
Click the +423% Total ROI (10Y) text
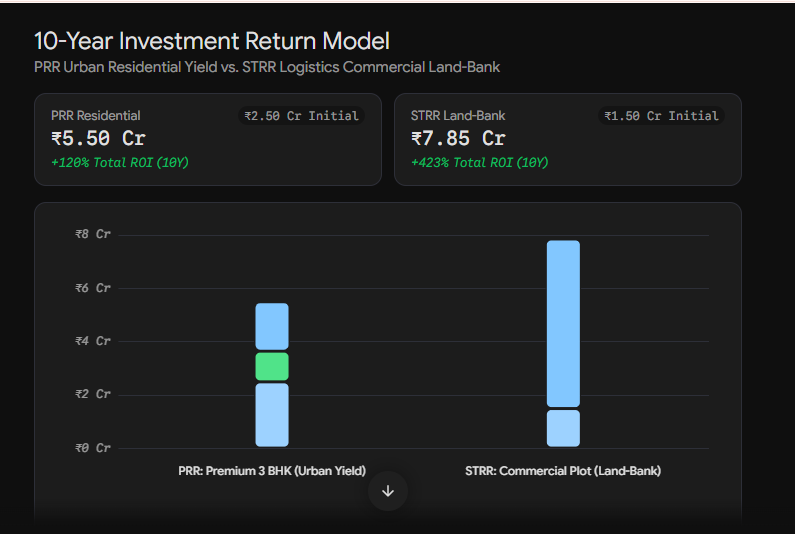[480, 162]
